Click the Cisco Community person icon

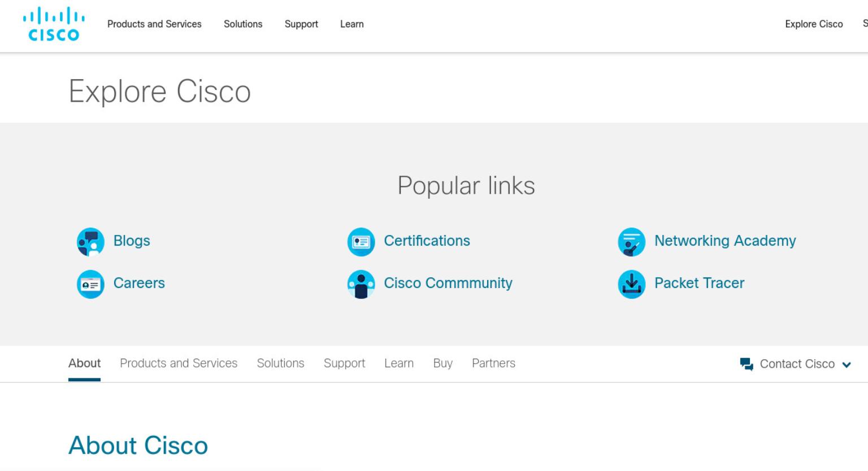(361, 284)
